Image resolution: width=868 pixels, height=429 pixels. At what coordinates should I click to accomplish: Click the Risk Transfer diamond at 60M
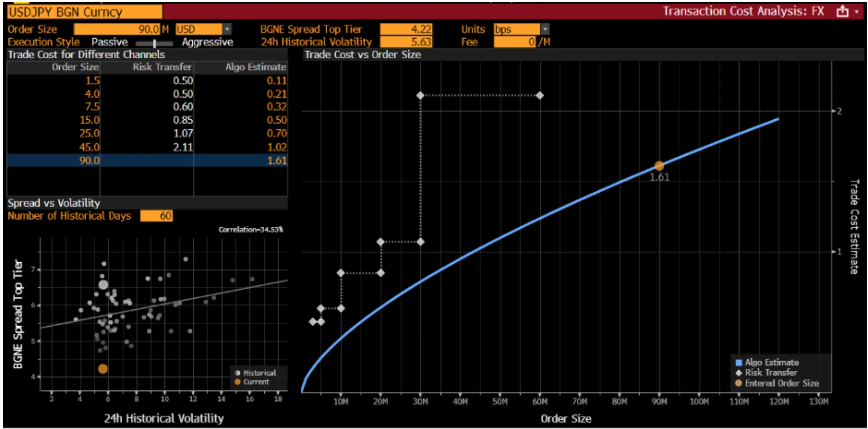click(539, 96)
